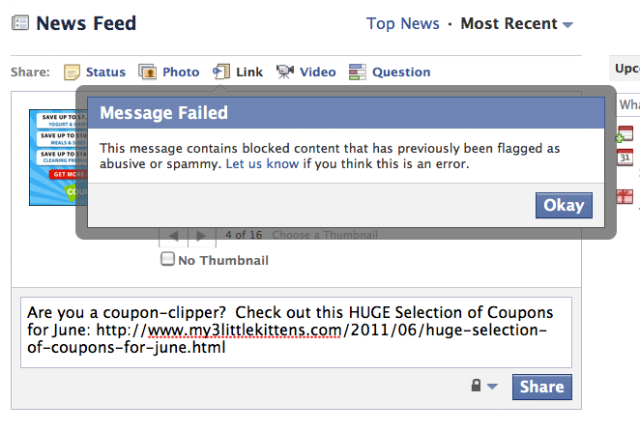The image size is (640, 432).
Task: Click the gift box icon in the sidebar
Action: click(624, 196)
